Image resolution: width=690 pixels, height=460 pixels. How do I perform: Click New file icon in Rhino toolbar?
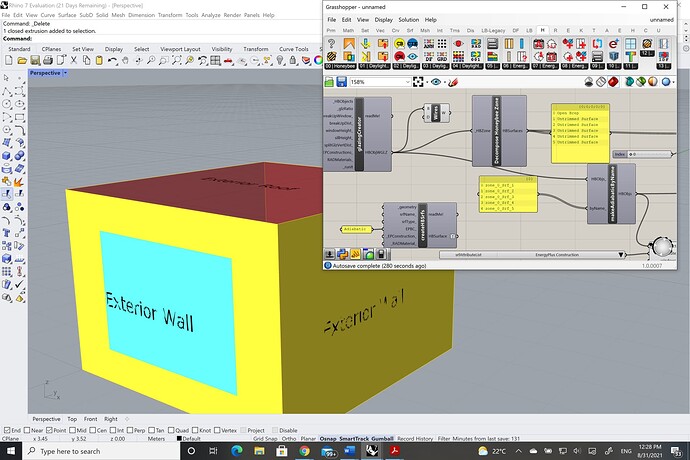point(8,60)
